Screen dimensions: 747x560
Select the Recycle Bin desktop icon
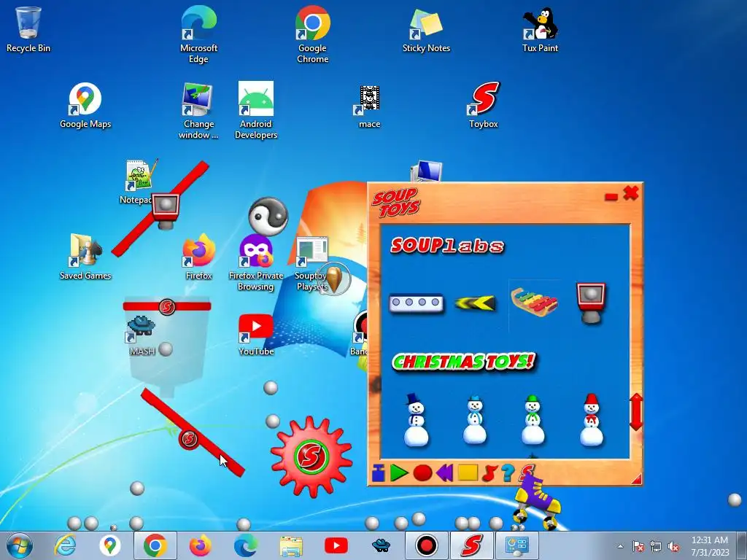28,29
